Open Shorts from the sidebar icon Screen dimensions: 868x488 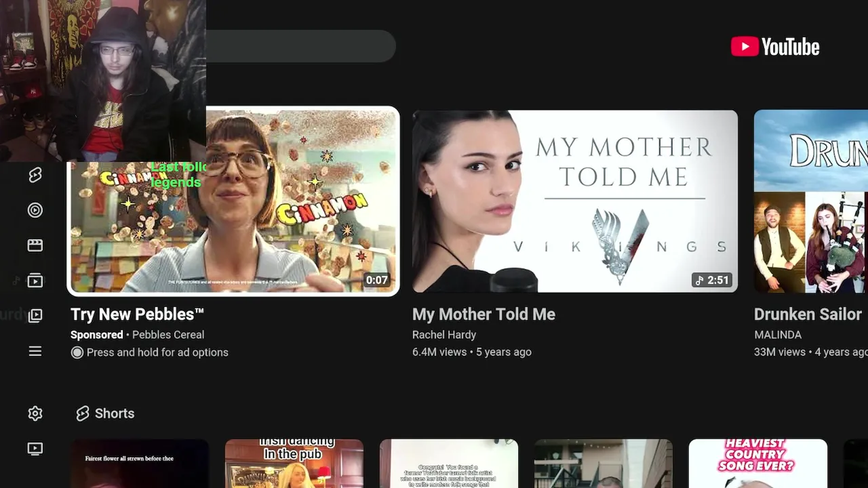tap(35, 175)
